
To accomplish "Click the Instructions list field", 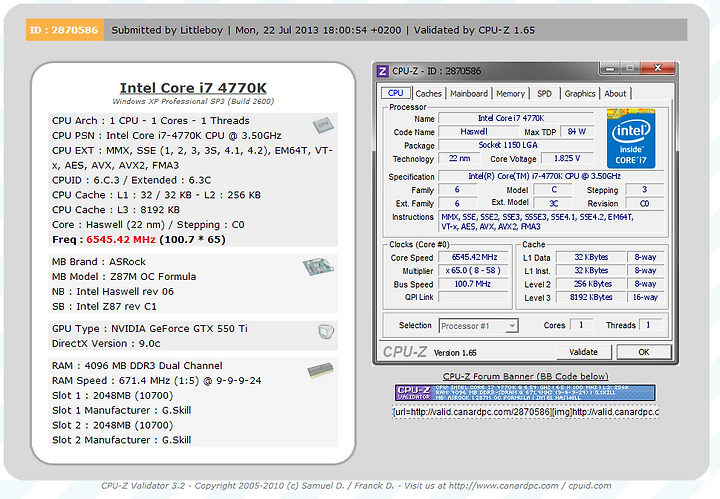I will (x=551, y=222).
